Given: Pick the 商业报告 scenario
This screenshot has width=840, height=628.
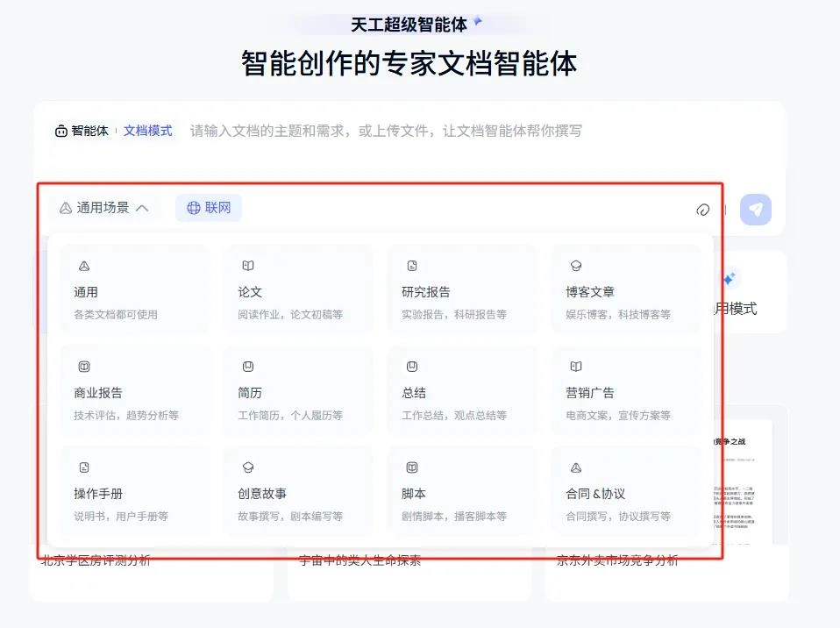Looking at the screenshot, I should [134, 390].
